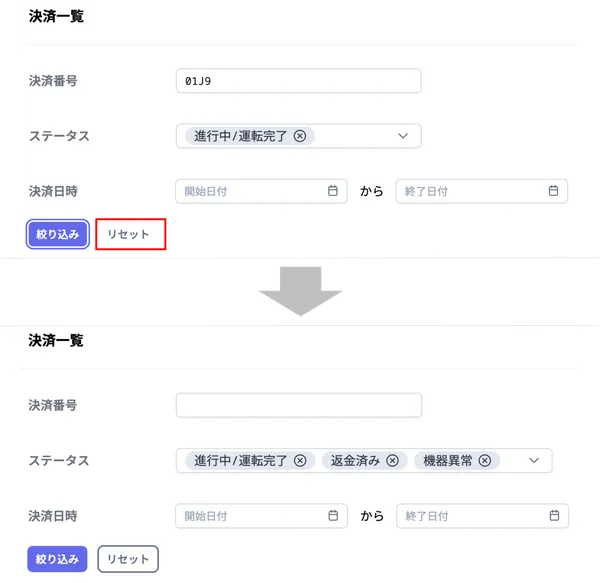Remove the 機器異常 status tag
This screenshot has height=583, width=600.
tap(485, 460)
